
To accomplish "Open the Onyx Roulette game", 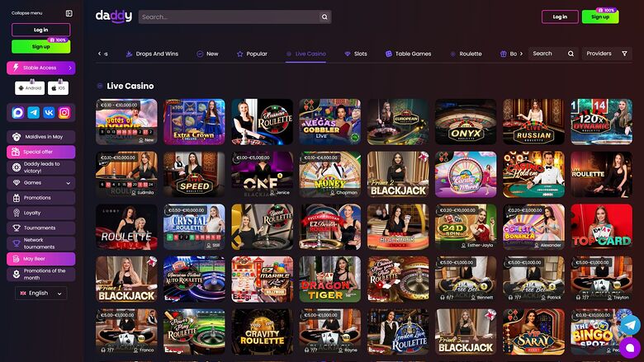I will coord(466,122).
